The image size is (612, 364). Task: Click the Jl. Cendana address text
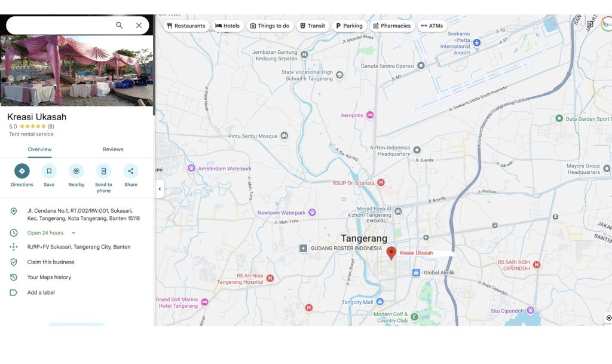[84, 215]
